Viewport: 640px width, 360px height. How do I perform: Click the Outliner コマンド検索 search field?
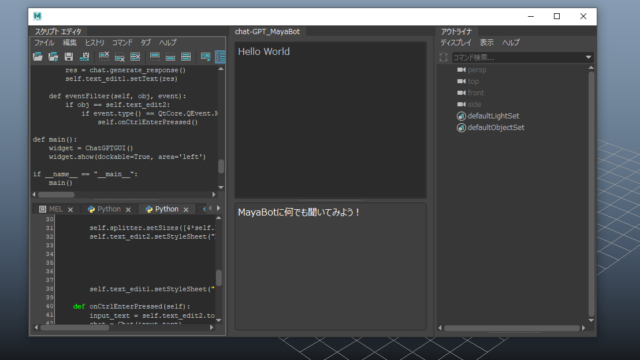tap(518, 58)
